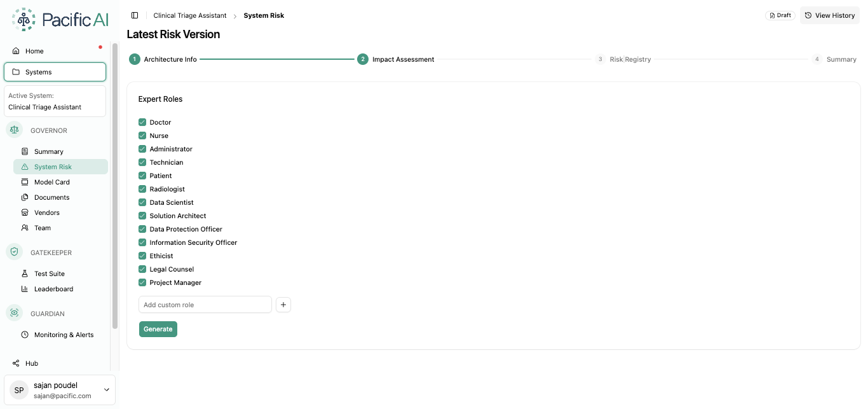
Task: Click the Leaderboard chart icon
Action: (25, 289)
